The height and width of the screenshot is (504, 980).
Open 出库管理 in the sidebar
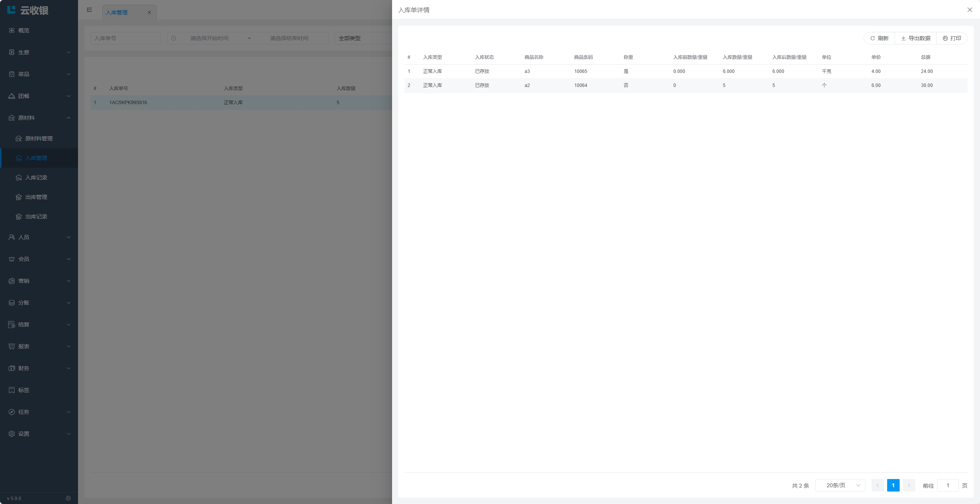coord(36,197)
